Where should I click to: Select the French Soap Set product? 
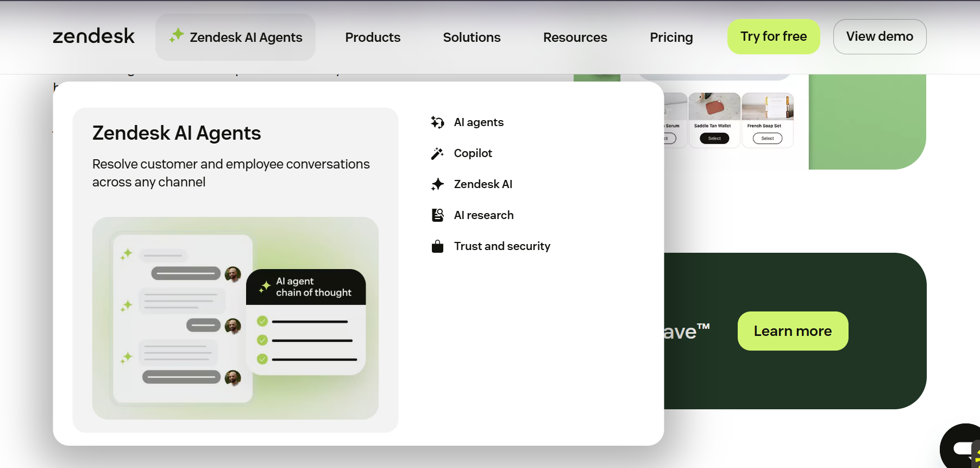(x=767, y=139)
